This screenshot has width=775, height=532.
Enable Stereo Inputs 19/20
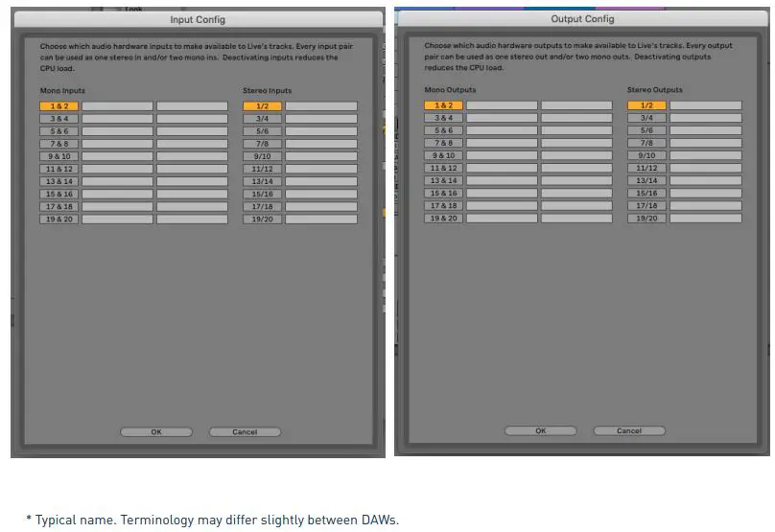pyautogui.click(x=263, y=219)
